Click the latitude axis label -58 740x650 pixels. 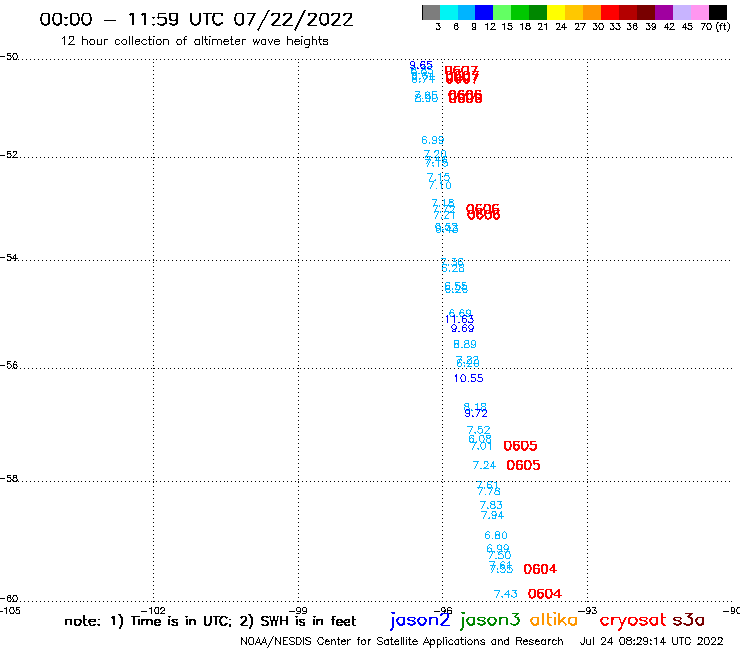(9, 479)
